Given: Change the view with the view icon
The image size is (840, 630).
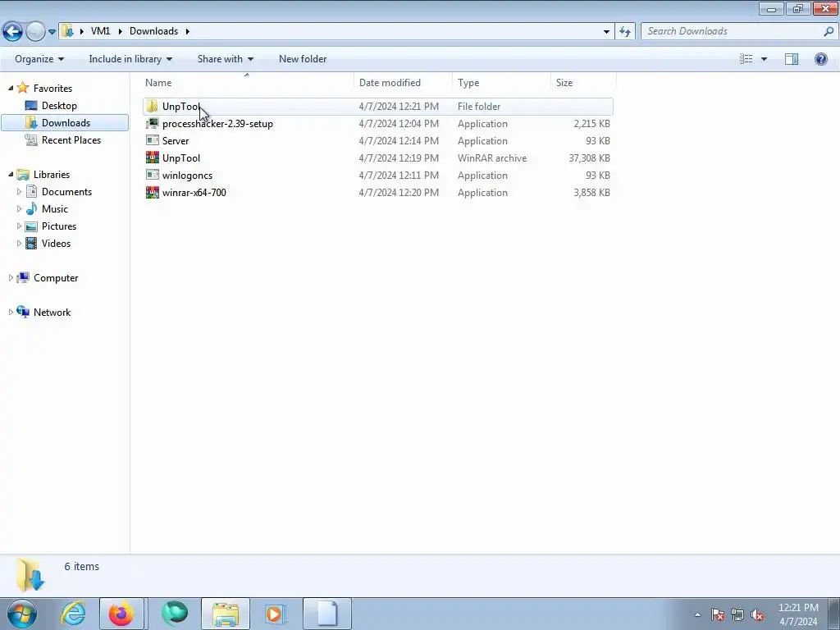Looking at the screenshot, I should (x=746, y=59).
